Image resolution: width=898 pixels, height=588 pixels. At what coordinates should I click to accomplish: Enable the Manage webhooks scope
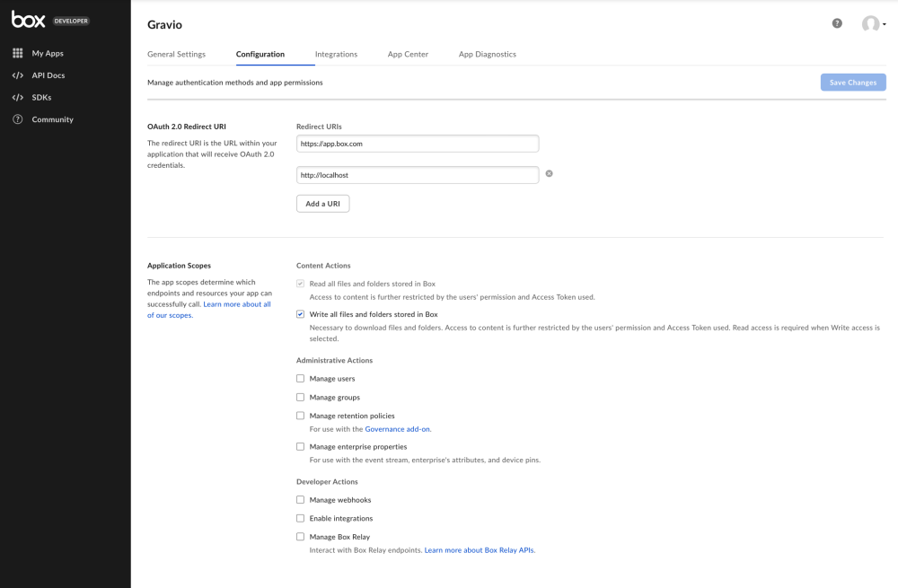tap(300, 499)
